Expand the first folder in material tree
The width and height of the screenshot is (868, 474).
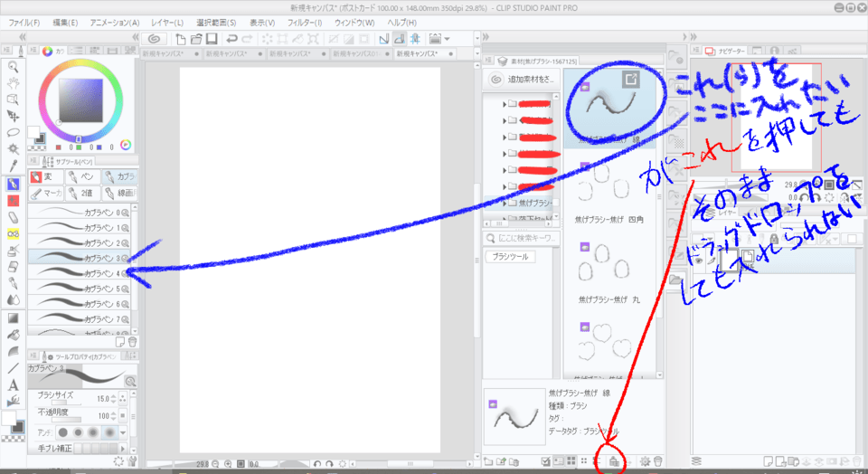(x=504, y=104)
